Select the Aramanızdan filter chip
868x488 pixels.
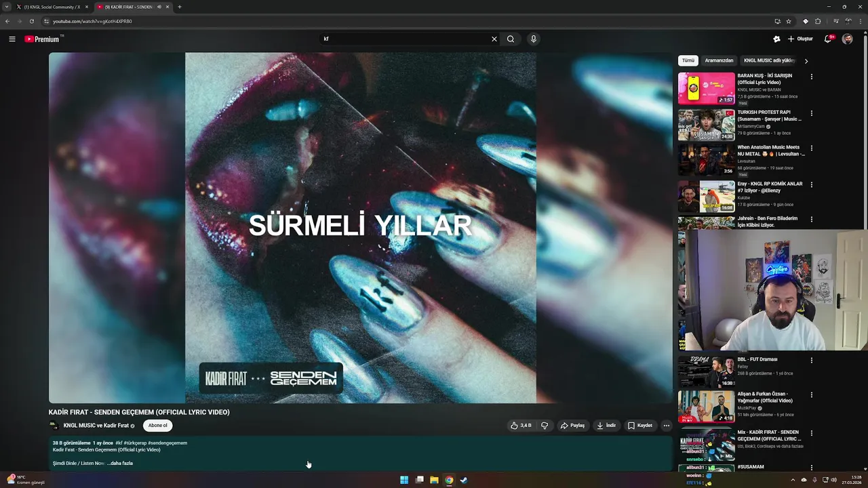point(719,60)
